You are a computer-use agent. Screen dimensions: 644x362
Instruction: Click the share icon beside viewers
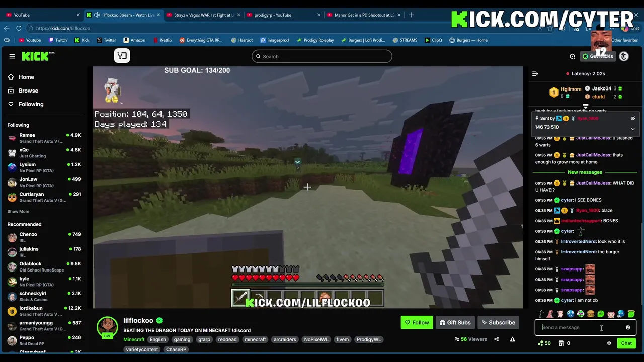[x=496, y=339]
